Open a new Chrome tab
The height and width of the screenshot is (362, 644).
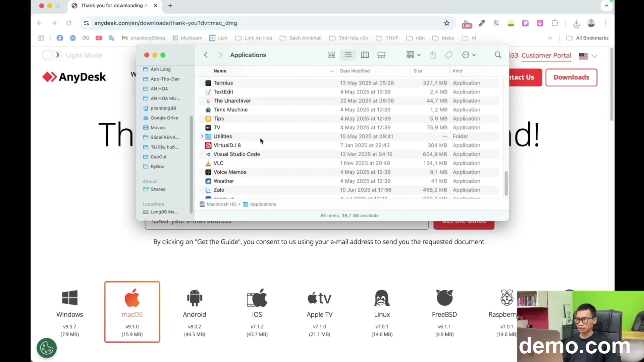(x=170, y=6)
